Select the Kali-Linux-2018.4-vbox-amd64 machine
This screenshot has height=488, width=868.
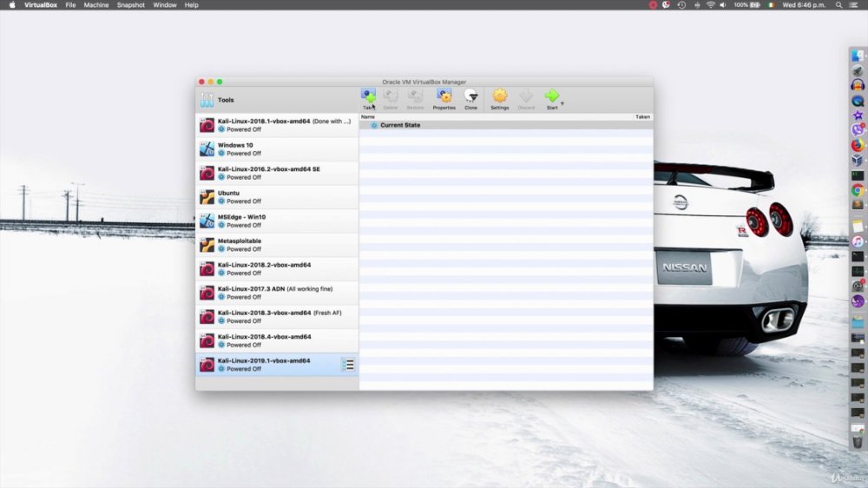[x=277, y=340]
